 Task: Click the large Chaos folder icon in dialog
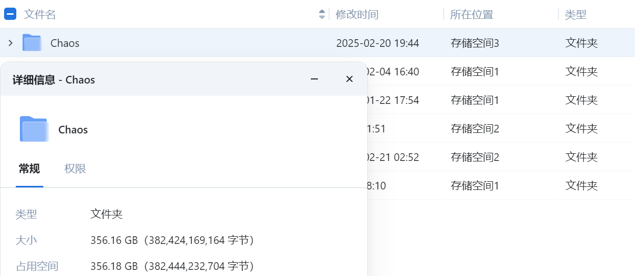(34, 129)
